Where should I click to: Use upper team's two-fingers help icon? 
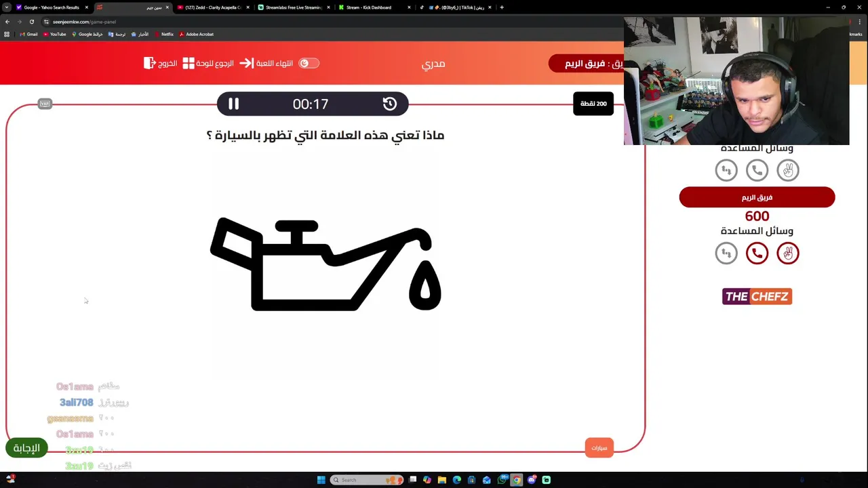(x=788, y=170)
